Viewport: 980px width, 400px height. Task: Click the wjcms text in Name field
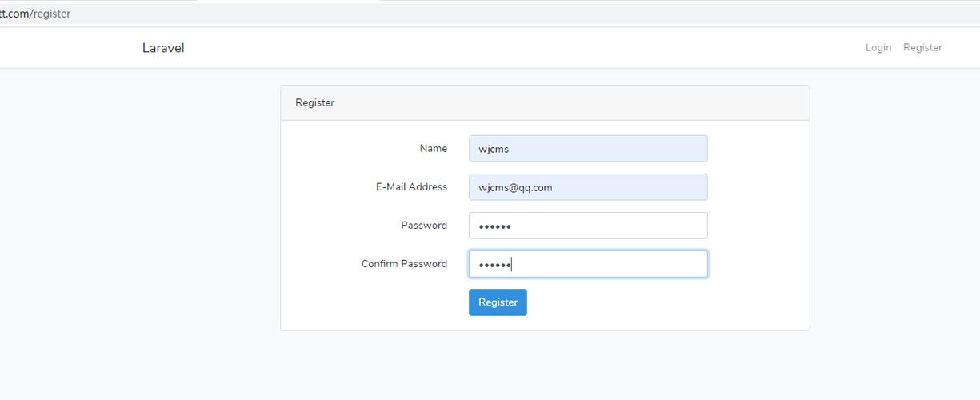click(494, 149)
